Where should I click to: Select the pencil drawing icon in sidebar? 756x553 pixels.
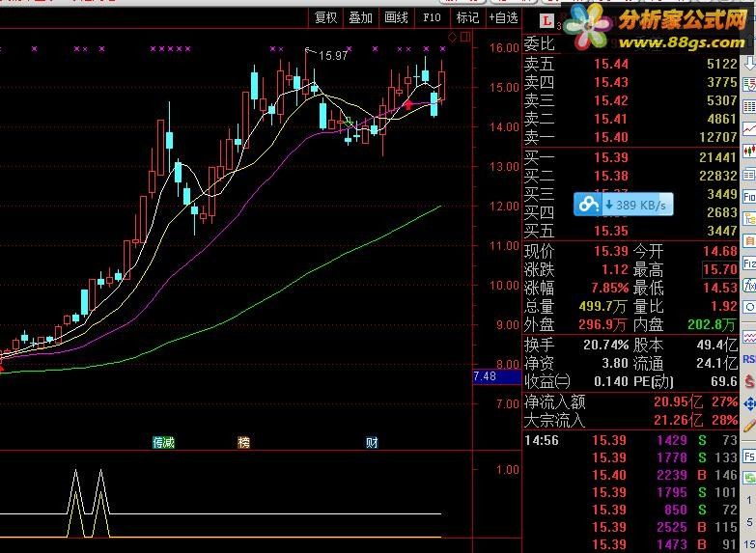(749, 426)
